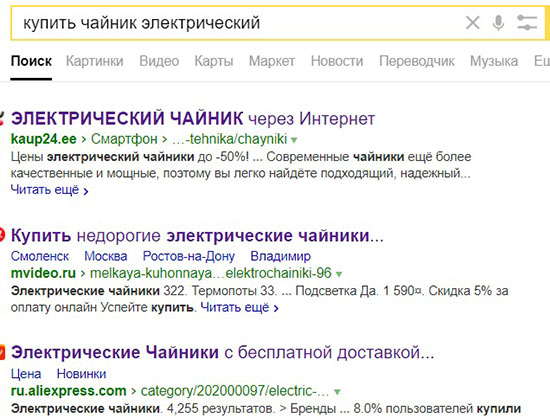Open the tehnika/chayniki breadcrumb path
The width and height of the screenshot is (550, 418).
(230, 139)
